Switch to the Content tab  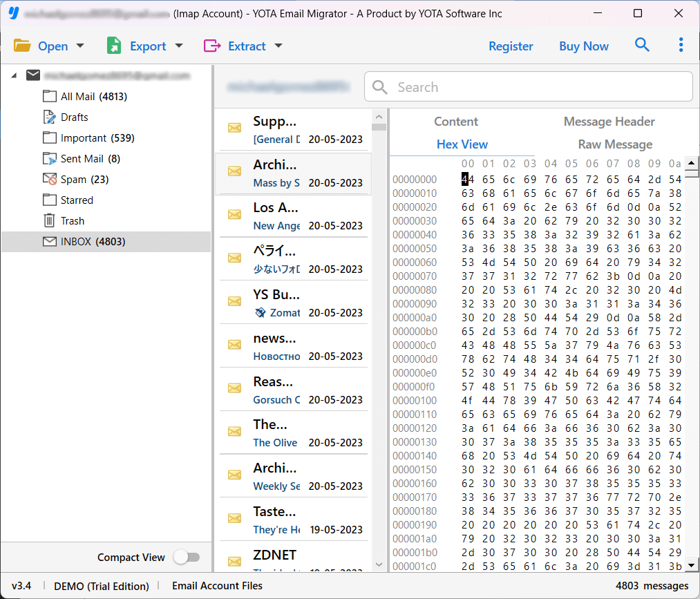pyautogui.click(x=456, y=122)
